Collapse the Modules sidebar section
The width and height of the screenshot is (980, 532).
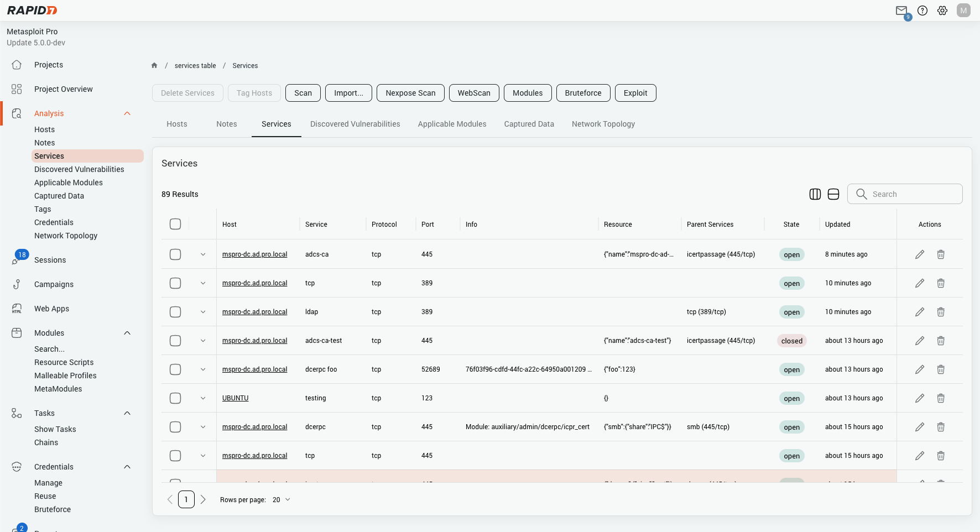127,333
